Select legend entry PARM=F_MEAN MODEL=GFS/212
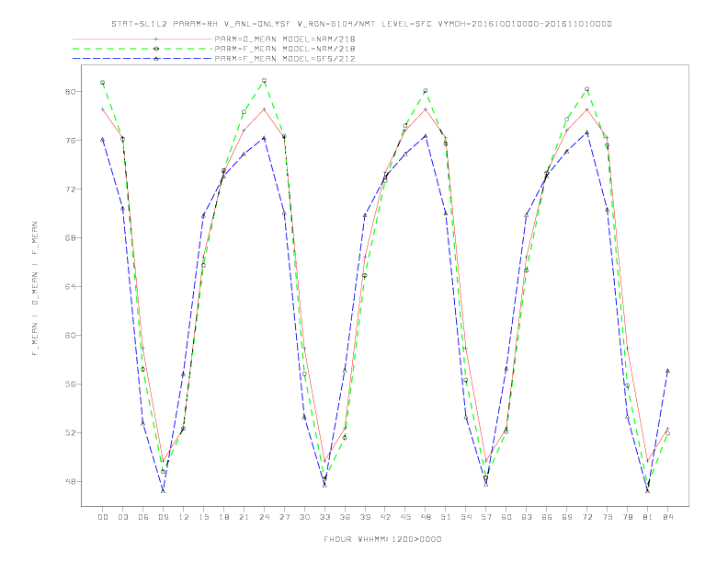The image size is (728, 563). pyautogui.click(x=285, y=59)
